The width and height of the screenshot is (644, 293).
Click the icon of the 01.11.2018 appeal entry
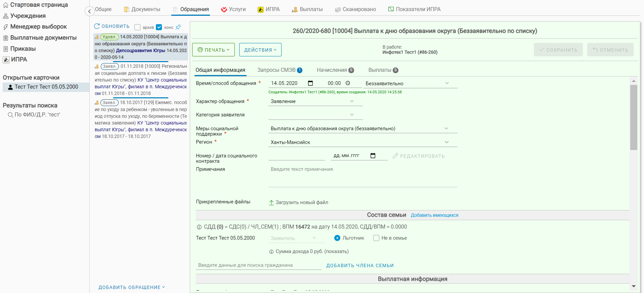pos(97,66)
